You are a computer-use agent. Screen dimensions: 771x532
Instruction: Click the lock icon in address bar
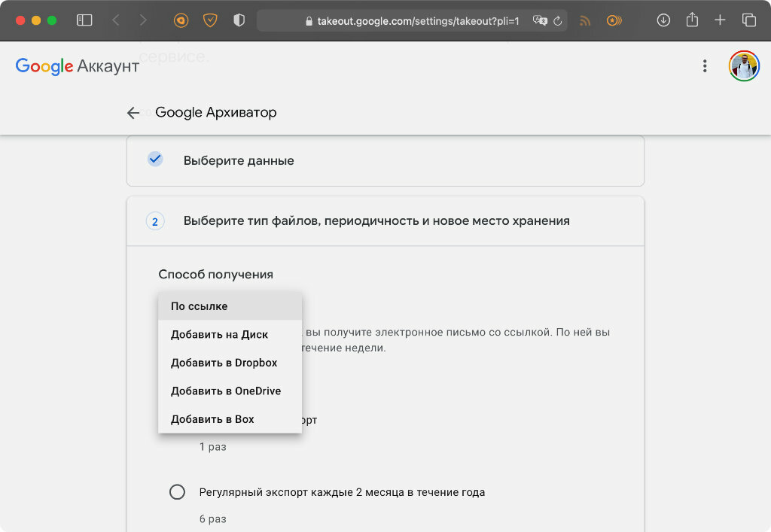[309, 21]
